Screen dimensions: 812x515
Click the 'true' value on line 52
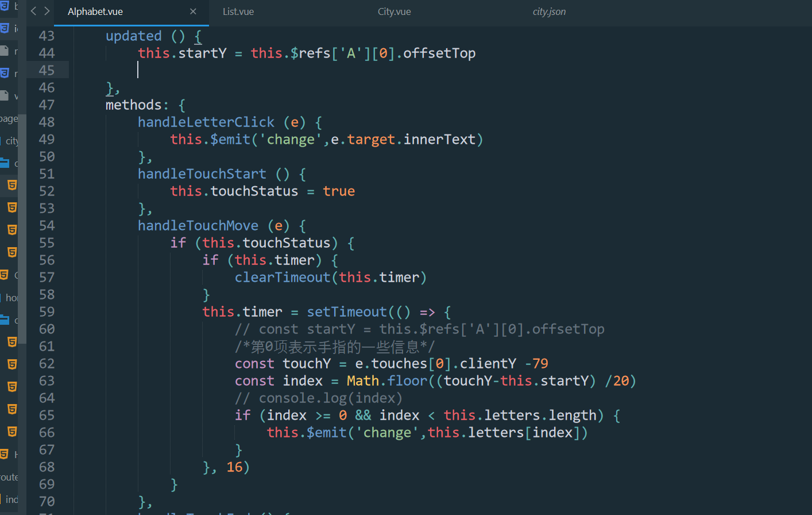[339, 191]
